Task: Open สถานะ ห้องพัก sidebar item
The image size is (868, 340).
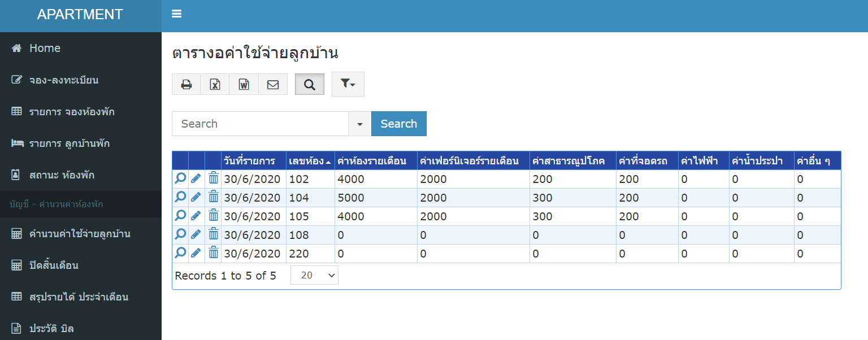Action: tap(62, 175)
